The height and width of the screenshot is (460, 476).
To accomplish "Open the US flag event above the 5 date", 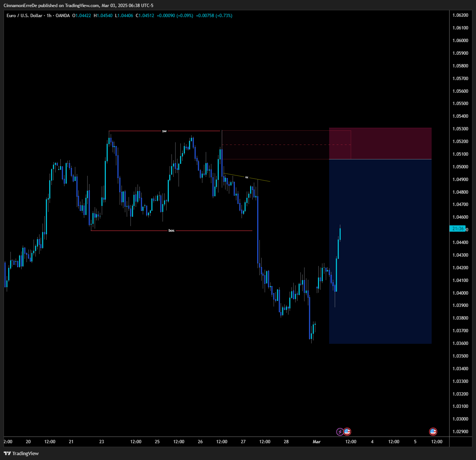I will 433,432.
